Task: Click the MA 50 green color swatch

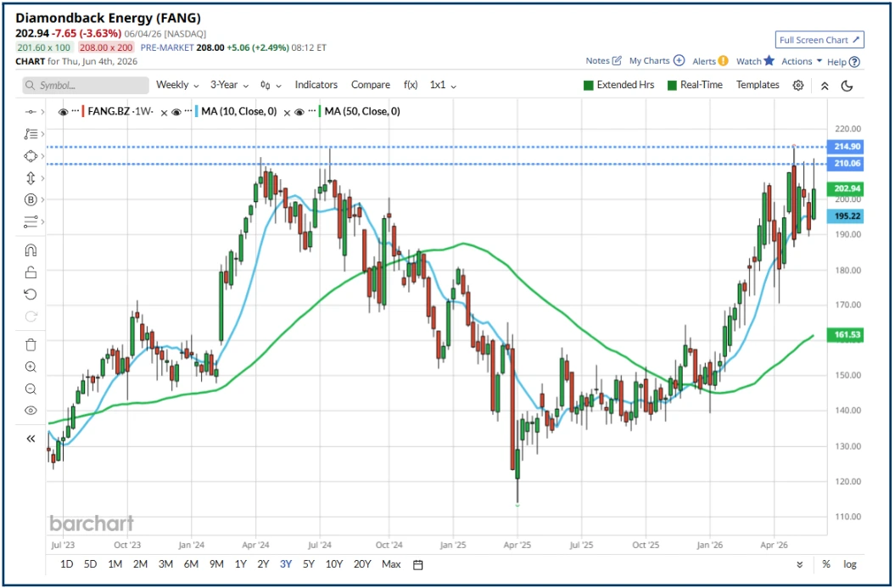Action: tap(320, 111)
